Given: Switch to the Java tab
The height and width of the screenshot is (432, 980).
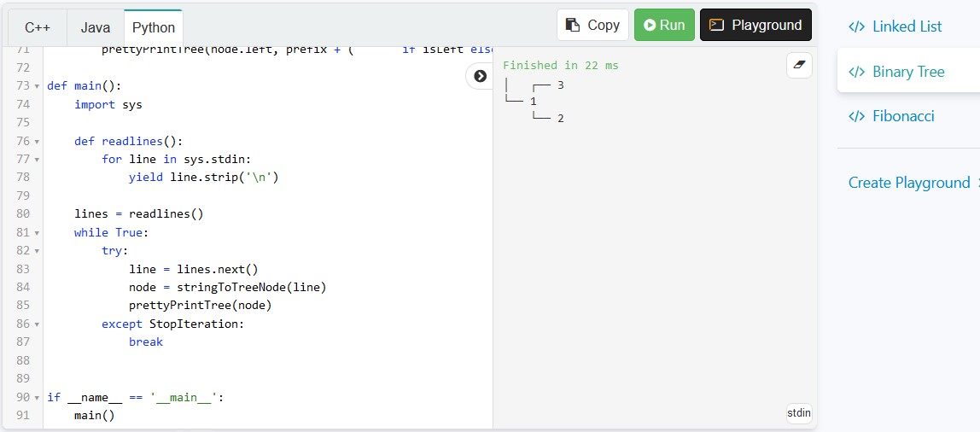Looking at the screenshot, I should 95,27.
